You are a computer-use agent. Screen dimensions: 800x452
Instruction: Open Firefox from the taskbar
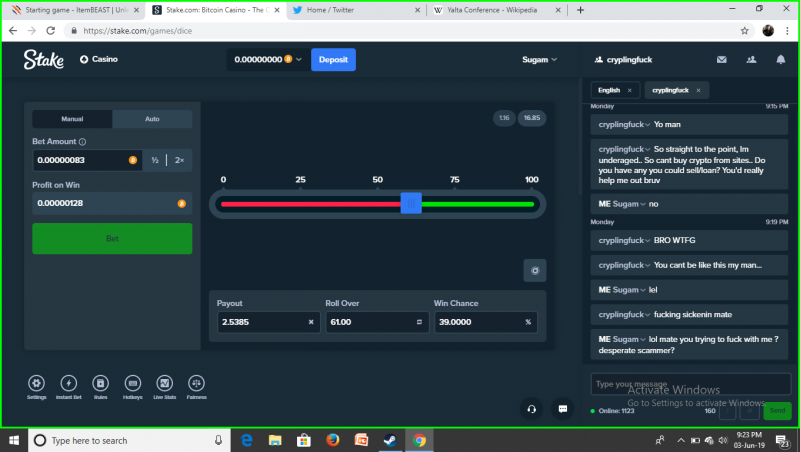point(333,440)
